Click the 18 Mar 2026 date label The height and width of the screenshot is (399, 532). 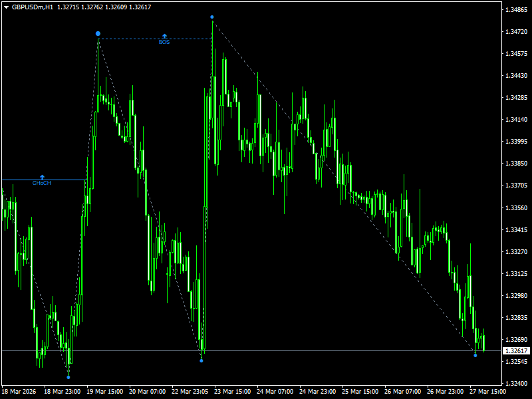point(20,392)
